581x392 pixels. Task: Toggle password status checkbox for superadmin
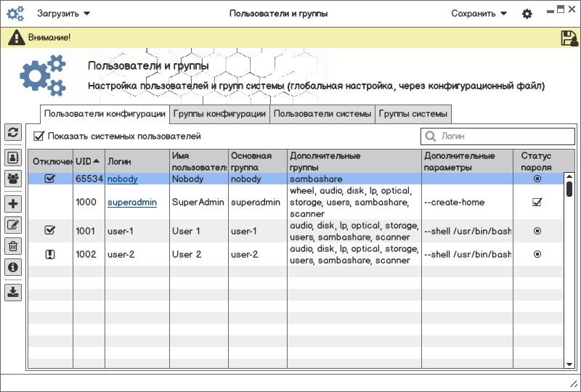click(x=537, y=203)
